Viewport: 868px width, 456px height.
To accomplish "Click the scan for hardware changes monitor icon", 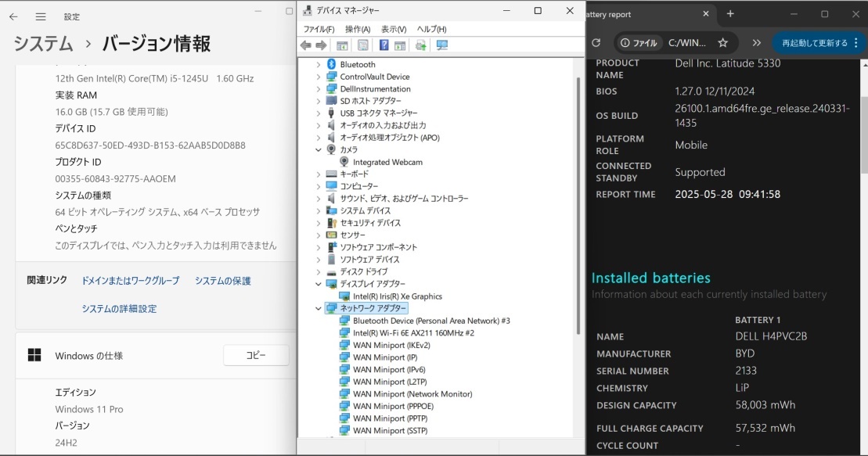I will coord(441,45).
